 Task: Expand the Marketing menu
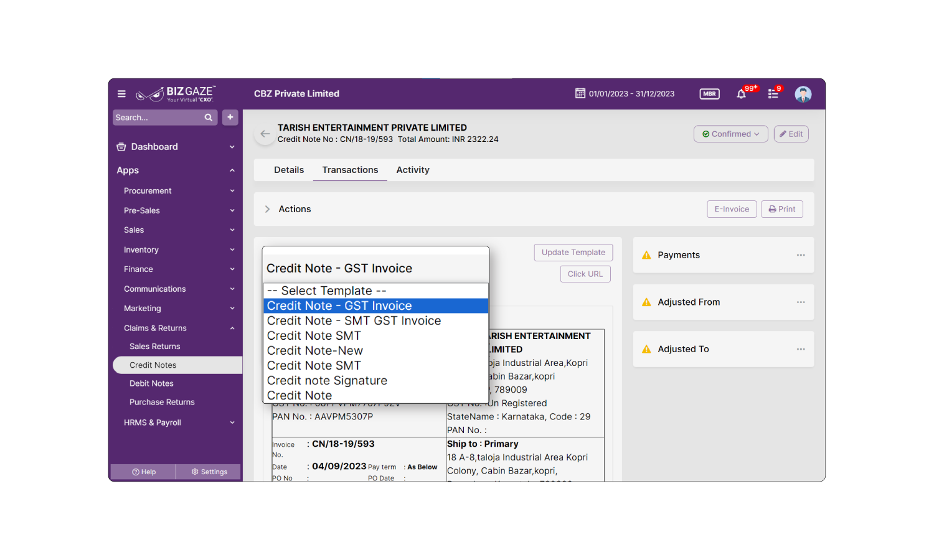[232, 309]
